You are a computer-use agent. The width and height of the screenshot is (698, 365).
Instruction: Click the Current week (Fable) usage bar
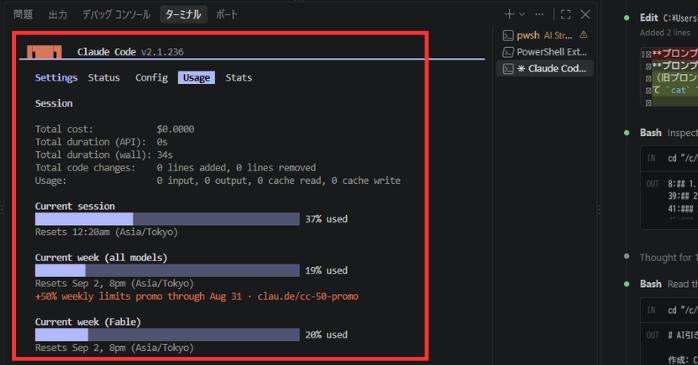click(167, 335)
